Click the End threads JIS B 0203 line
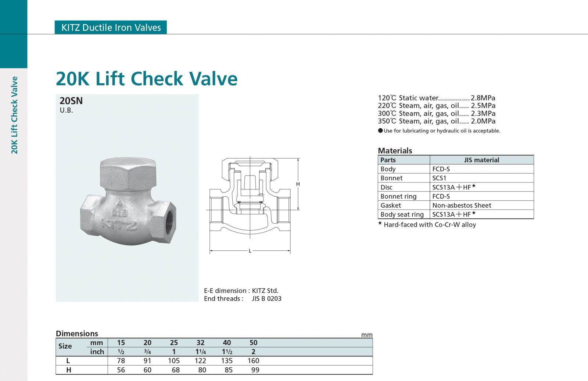 click(243, 299)
